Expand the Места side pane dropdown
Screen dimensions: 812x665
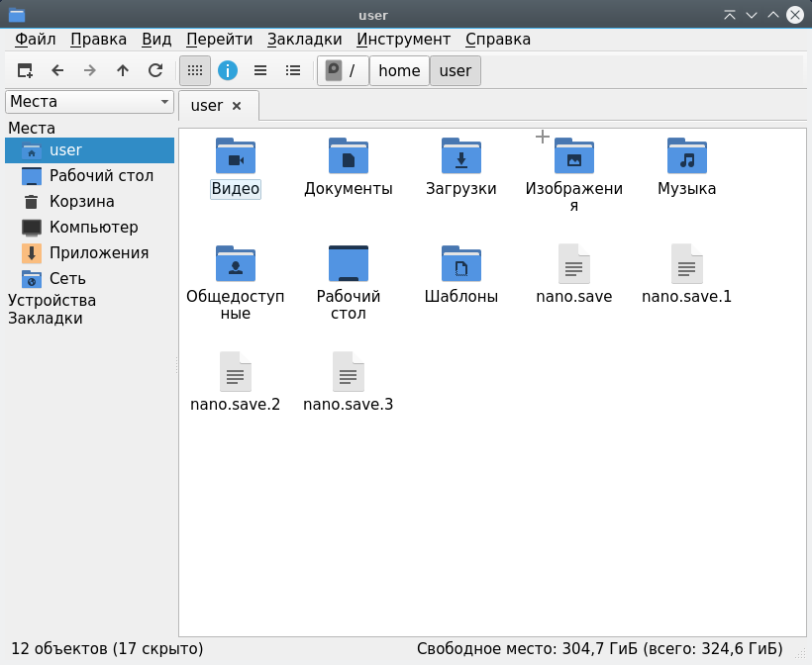click(x=89, y=102)
